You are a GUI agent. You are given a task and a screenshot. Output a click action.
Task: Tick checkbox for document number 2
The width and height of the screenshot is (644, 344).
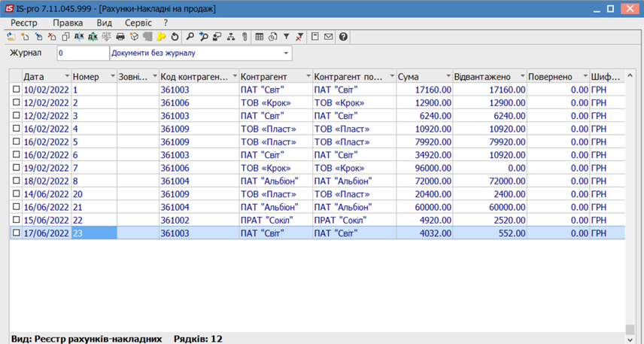[16, 102]
